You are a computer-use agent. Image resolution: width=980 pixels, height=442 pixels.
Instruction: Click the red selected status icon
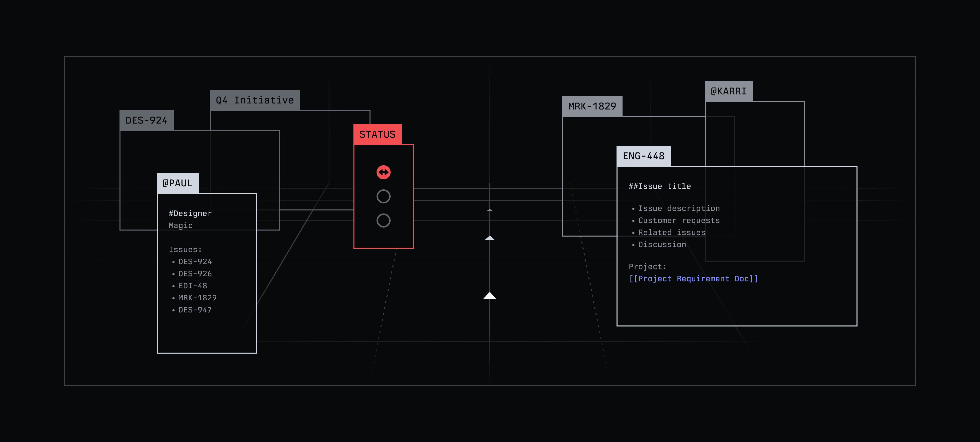pyautogui.click(x=383, y=173)
